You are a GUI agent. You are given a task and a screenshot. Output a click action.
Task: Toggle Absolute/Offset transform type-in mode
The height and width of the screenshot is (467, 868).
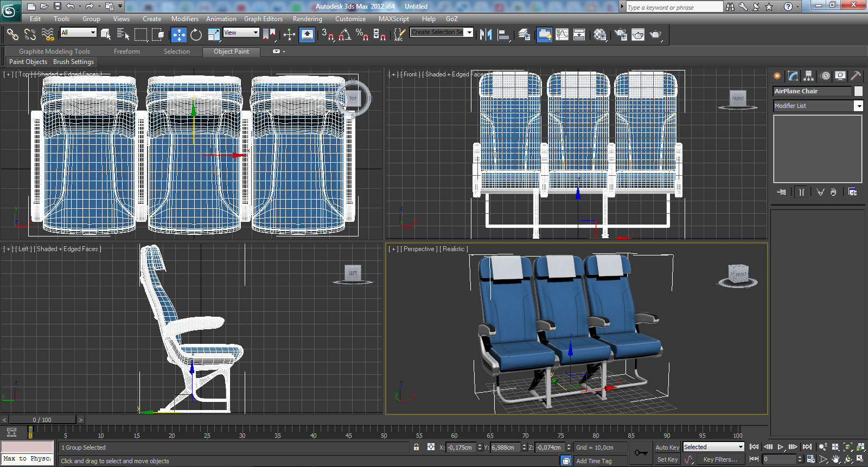(431, 447)
